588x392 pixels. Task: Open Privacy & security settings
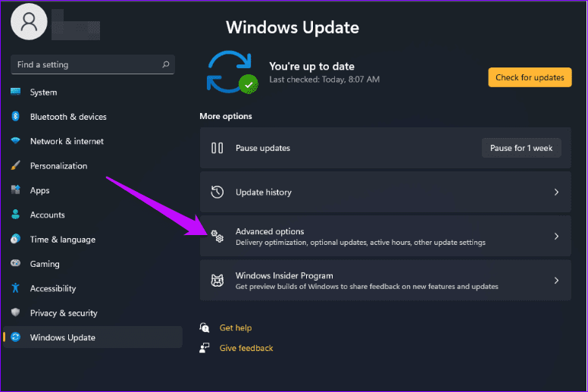[x=92, y=313]
